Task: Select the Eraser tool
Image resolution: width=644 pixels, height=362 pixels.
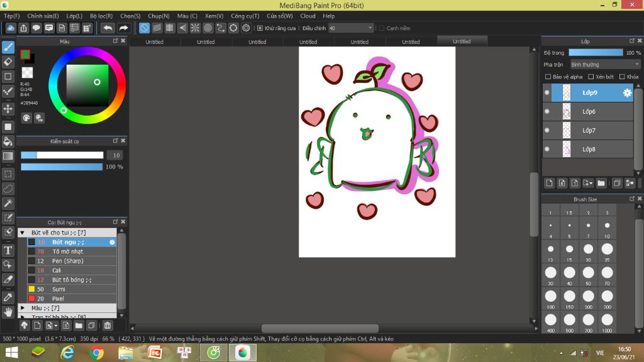Action: [8, 62]
